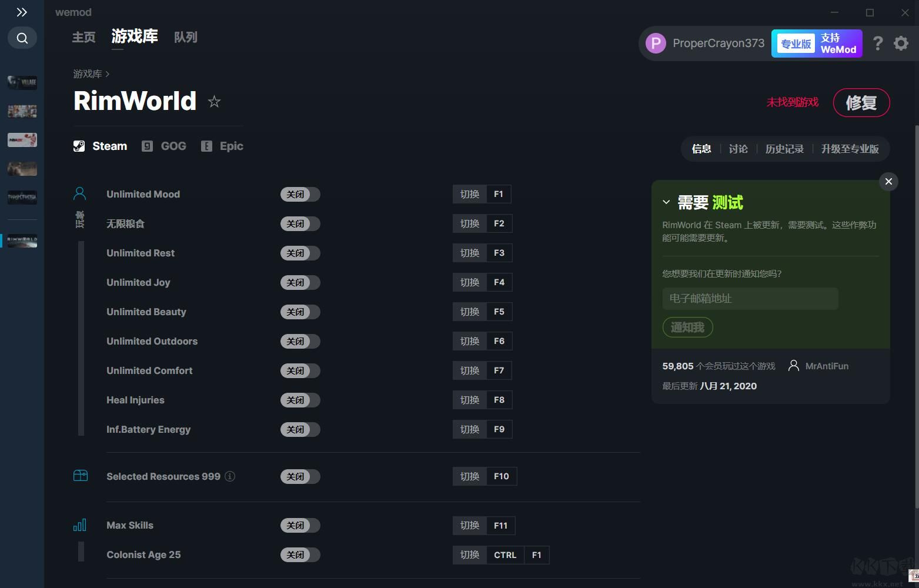919x588 pixels.
Task: Change the F10 hotkey for Selected Resources 999
Action: click(x=502, y=476)
